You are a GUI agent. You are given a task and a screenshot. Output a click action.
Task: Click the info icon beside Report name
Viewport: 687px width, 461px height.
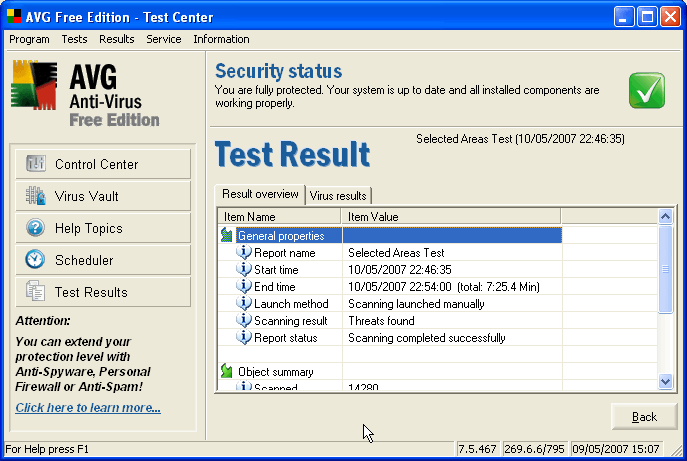(x=244, y=252)
